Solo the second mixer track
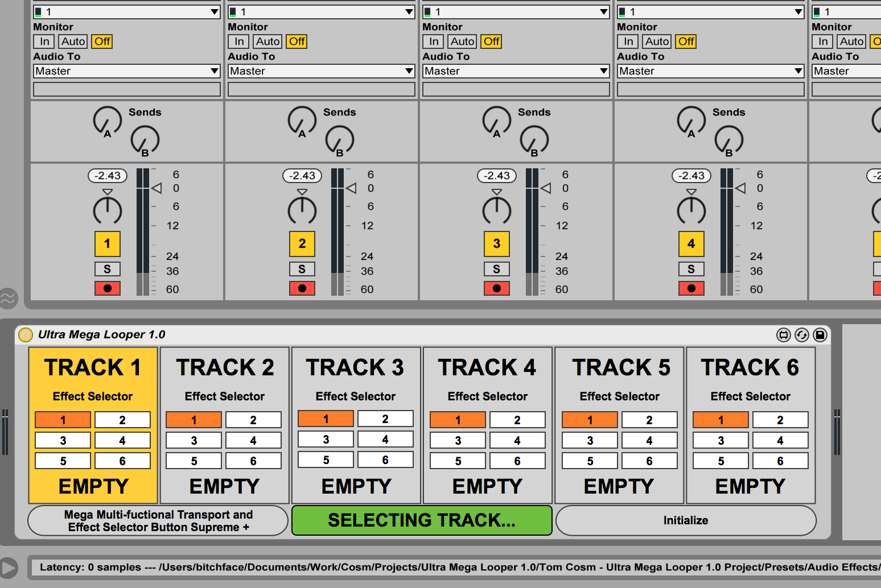This screenshot has height=588, width=881. click(302, 269)
